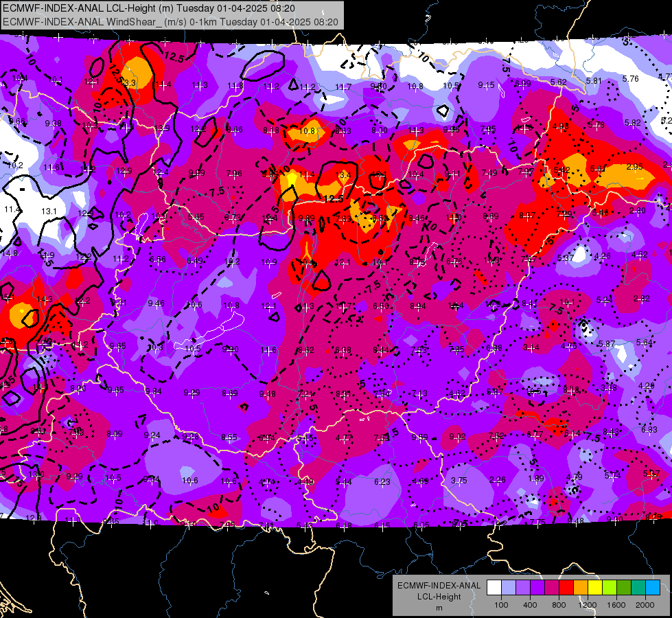Click the grid value 6.83
The height and width of the screenshot is (618, 672).
[649, 429]
